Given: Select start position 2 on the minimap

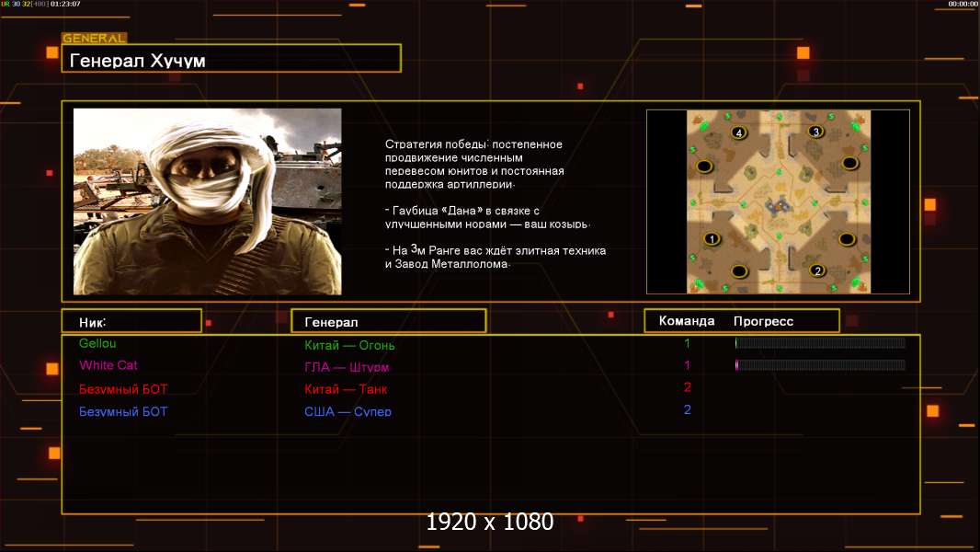Looking at the screenshot, I should [816, 270].
